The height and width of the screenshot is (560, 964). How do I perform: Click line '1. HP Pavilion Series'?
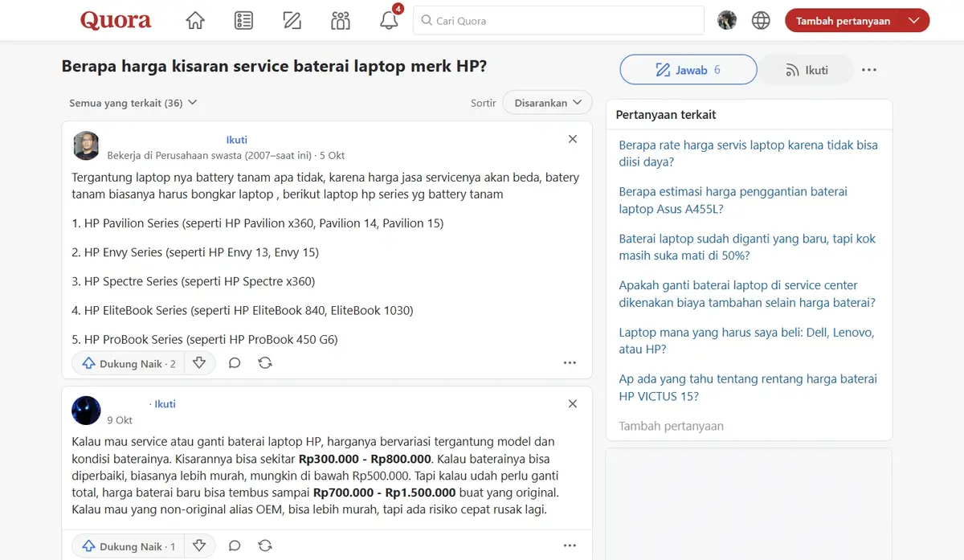tap(257, 223)
